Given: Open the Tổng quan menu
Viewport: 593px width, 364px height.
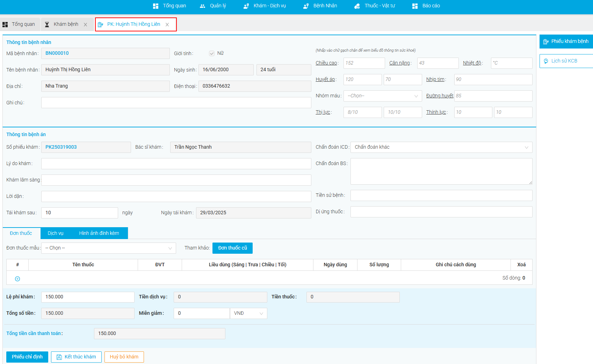Looking at the screenshot, I should coord(169,6).
